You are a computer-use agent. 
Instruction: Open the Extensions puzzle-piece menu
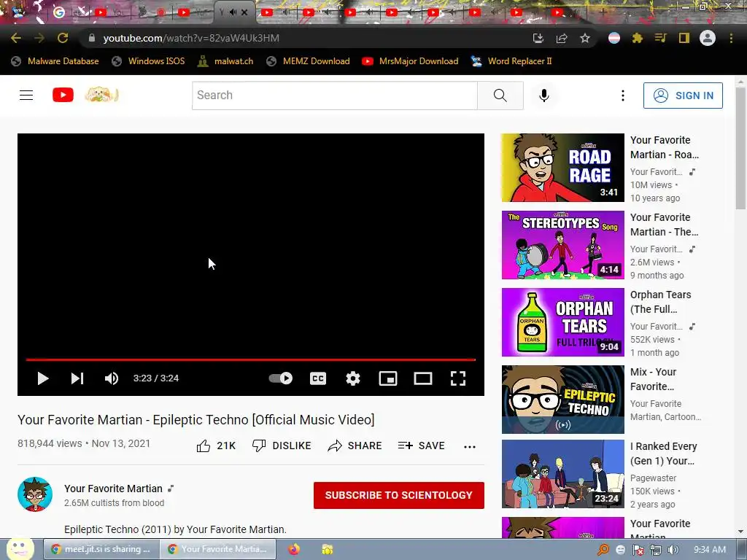point(638,38)
